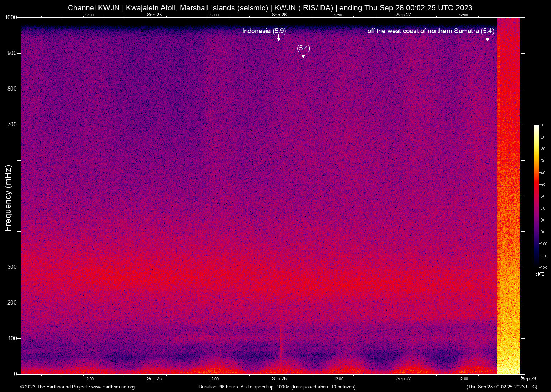This screenshot has width=551, height=392.
Task: Click the top-axis 12:00 label between Sep 26 and Sep 27
Action: pyautogui.click(x=339, y=15)
